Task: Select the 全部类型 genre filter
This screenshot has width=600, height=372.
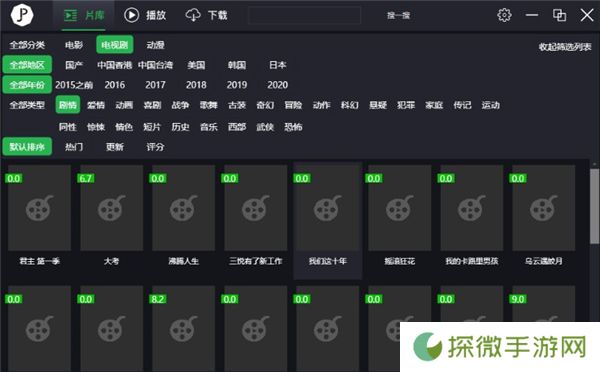Action: click(x=27, y=104)
